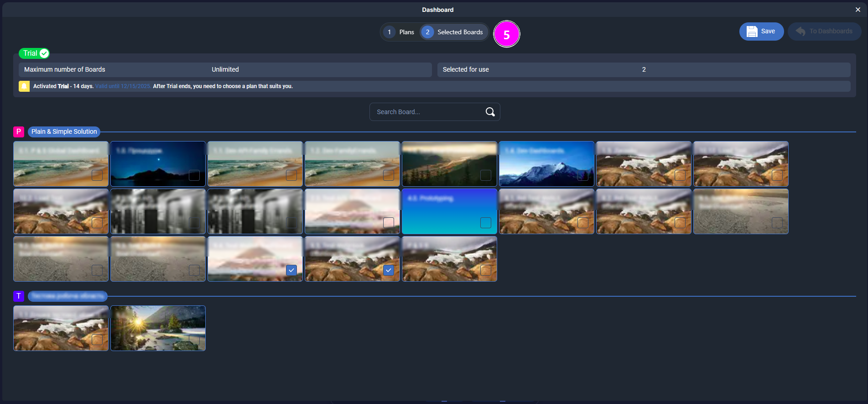
Task: Click the magnifier icon in board search
Action: 490,112
